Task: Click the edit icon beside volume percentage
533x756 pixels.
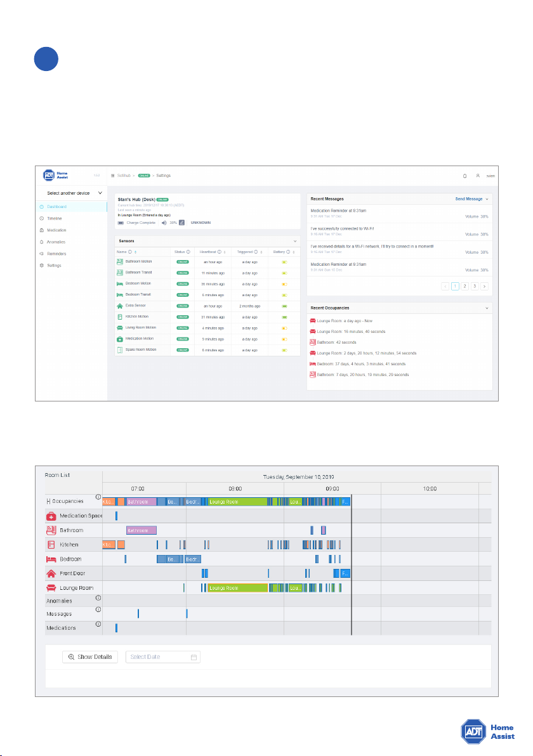Action: [181, 223]
